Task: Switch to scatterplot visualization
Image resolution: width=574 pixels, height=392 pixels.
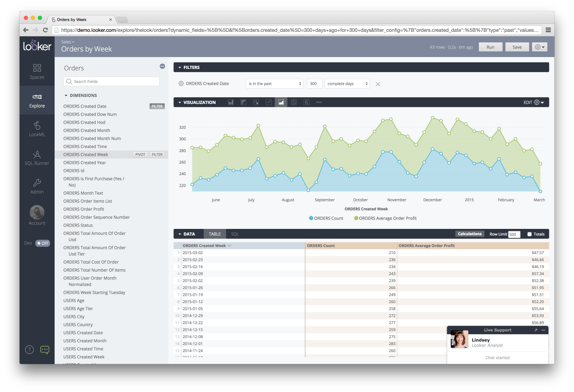Action: (x=256, y=102)
